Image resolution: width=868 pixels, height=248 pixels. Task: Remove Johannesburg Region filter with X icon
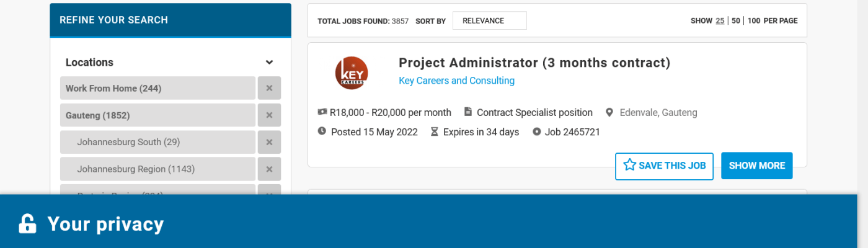click(x=269, y=169)
